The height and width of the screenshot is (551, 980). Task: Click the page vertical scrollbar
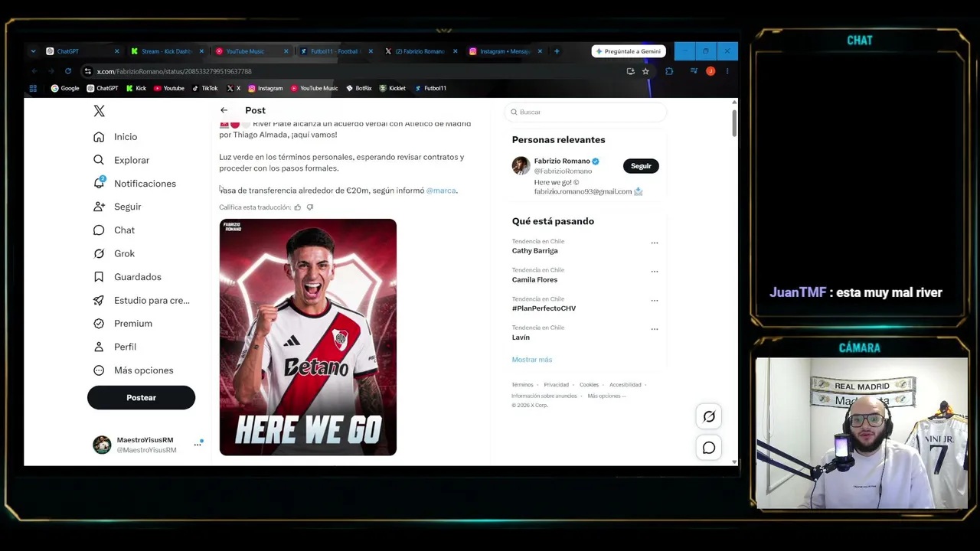pos(734,122)
